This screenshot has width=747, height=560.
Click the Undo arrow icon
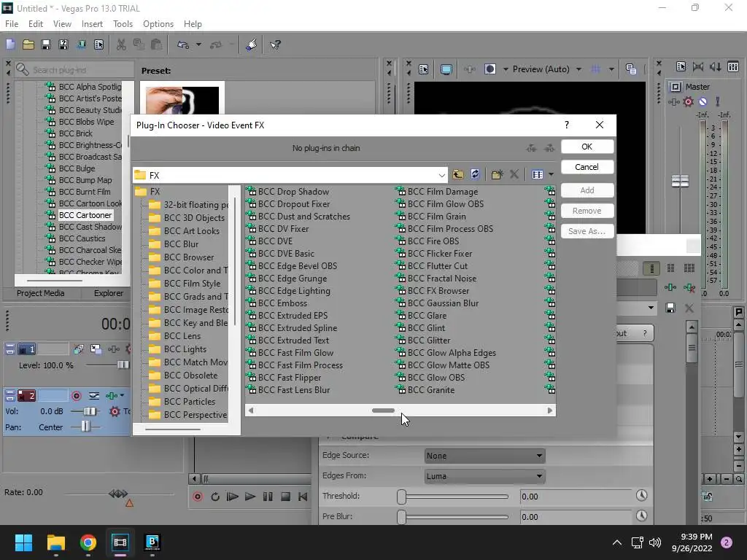(183, 44)
